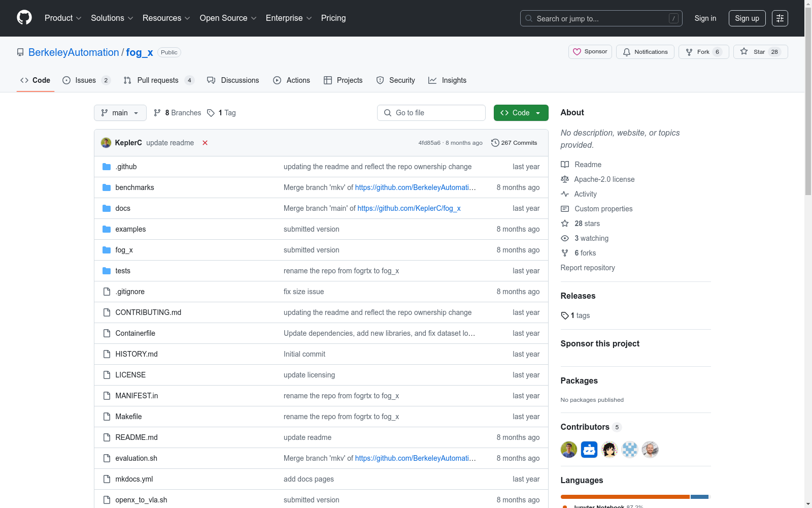Expand the Solutions menu

pyautogui.click(x=112, y=18)
